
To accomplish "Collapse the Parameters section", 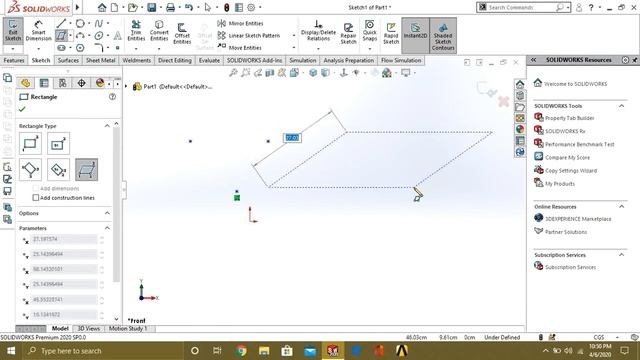I will coord(107,228).
